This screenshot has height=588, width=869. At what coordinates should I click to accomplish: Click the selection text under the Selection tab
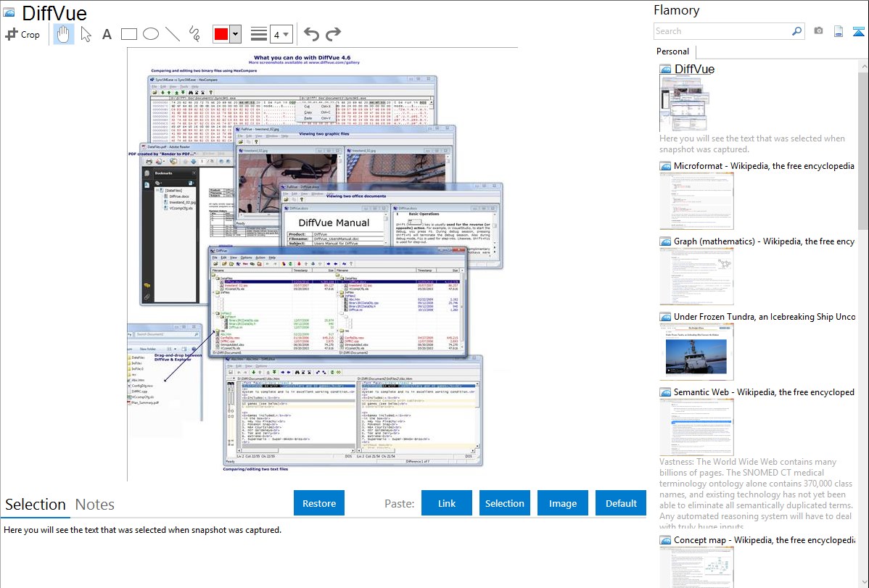click(142, 530)
